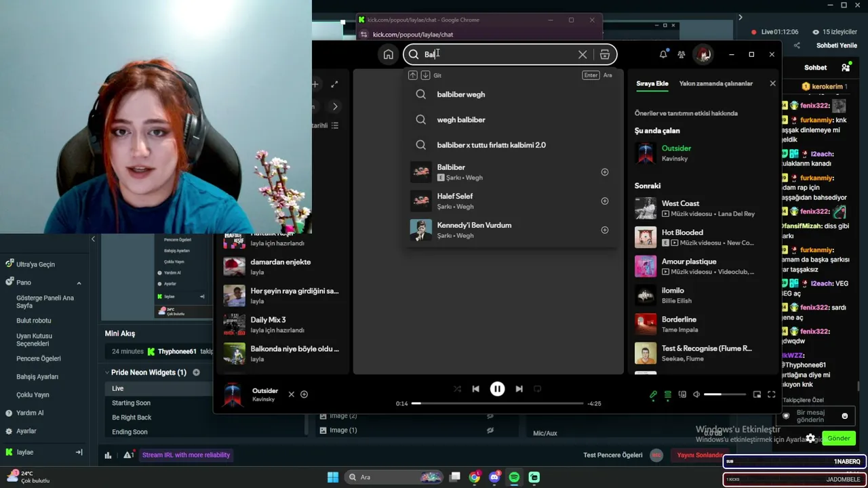Open Ultra'ya Geçin in the sidebar

point(35,264)
